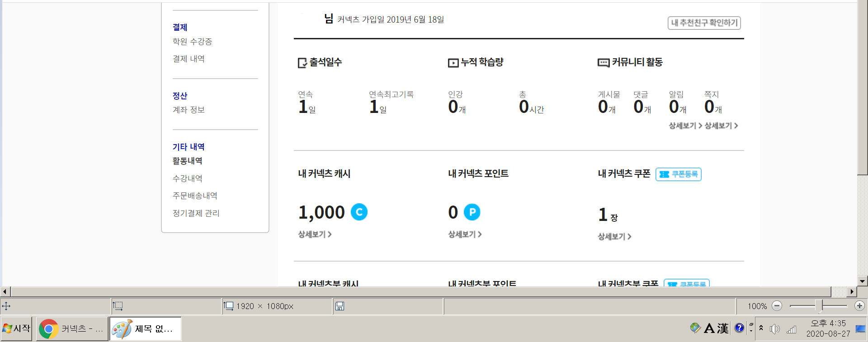Click the Paint zoom out minus button
Image resolution: width=868 pixels, height=342 pixels.
coord(777,306)
